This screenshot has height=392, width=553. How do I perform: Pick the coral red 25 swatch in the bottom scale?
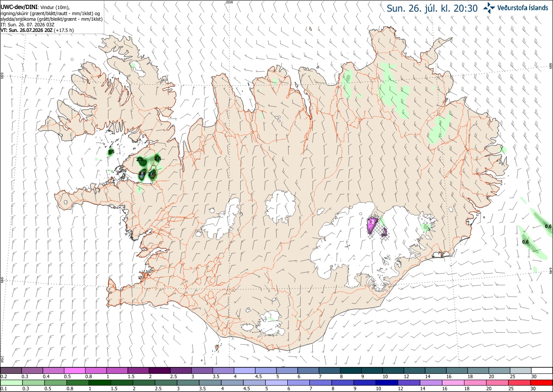tap(520, 383)
